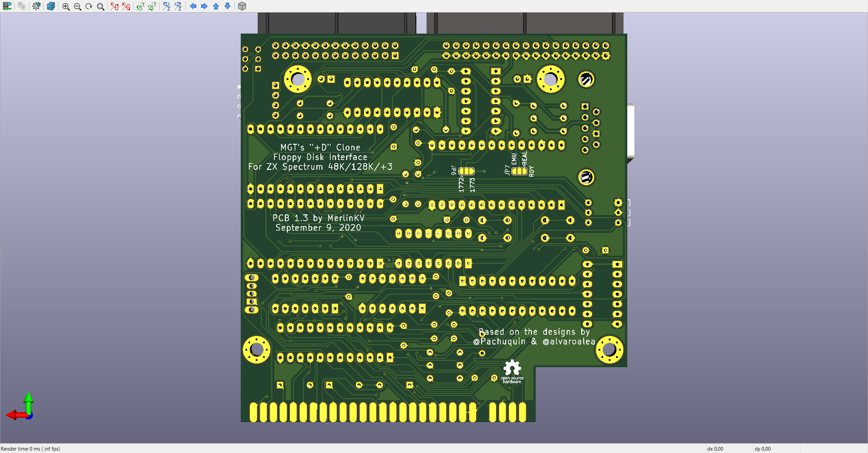Copy the 3D image to clipboard
868x453 pixels.
[22, 6]
